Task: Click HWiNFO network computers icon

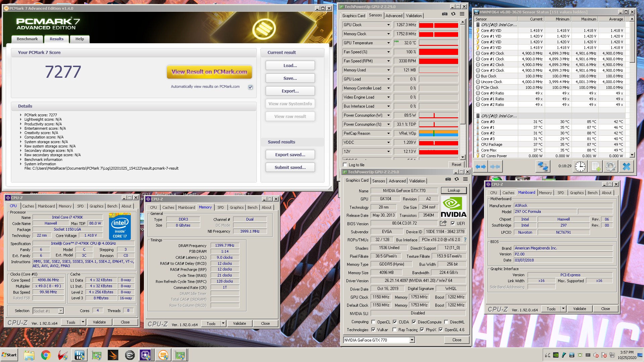Action: (x=543, y=166)
